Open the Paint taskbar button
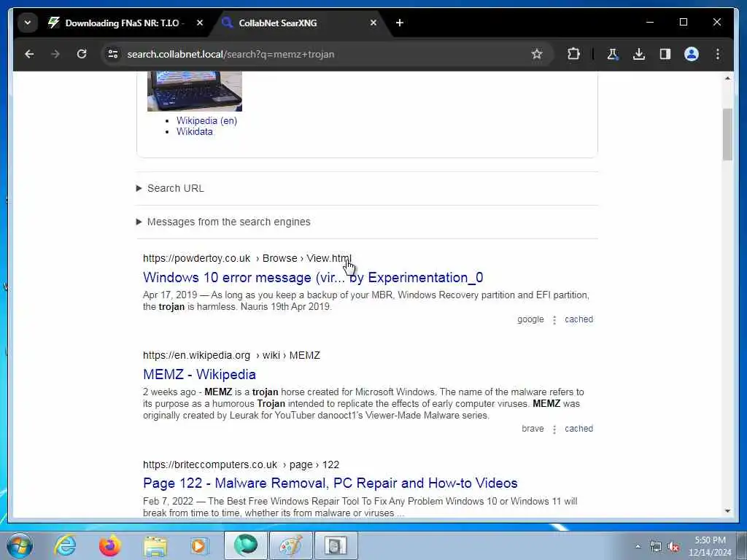 (290, 545)
